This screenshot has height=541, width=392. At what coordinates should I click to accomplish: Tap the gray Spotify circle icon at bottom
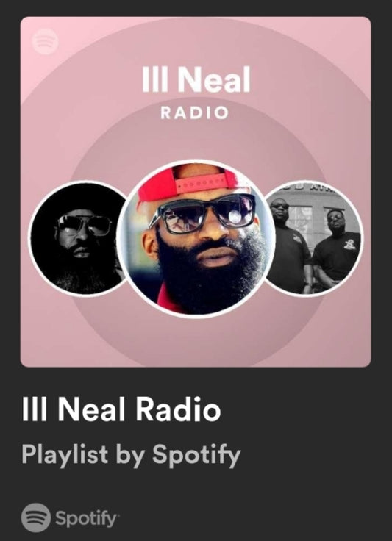point(36,517)
